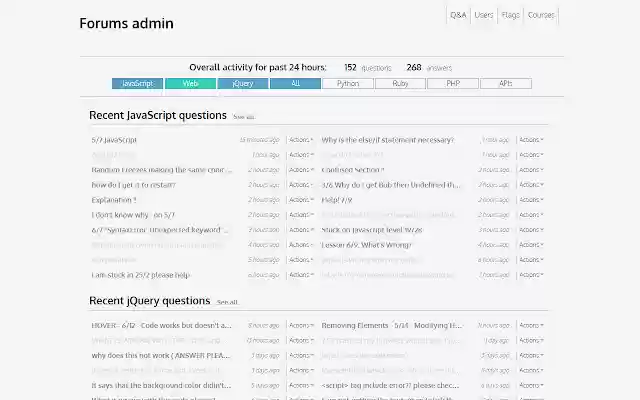
Task: Open 'HOVER - 6/12 - Code works but doesn't' question
Action: click(161, 326)
